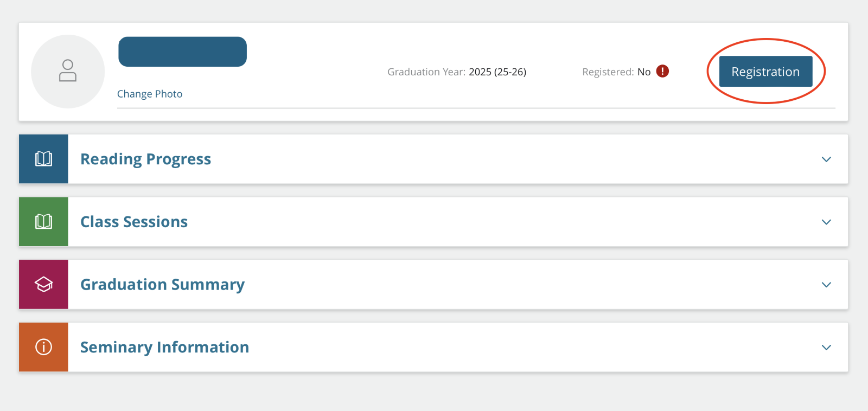Click the blue Registration button
The width and height of the screenshot is (868, 411).
click(x=765, y=72)
